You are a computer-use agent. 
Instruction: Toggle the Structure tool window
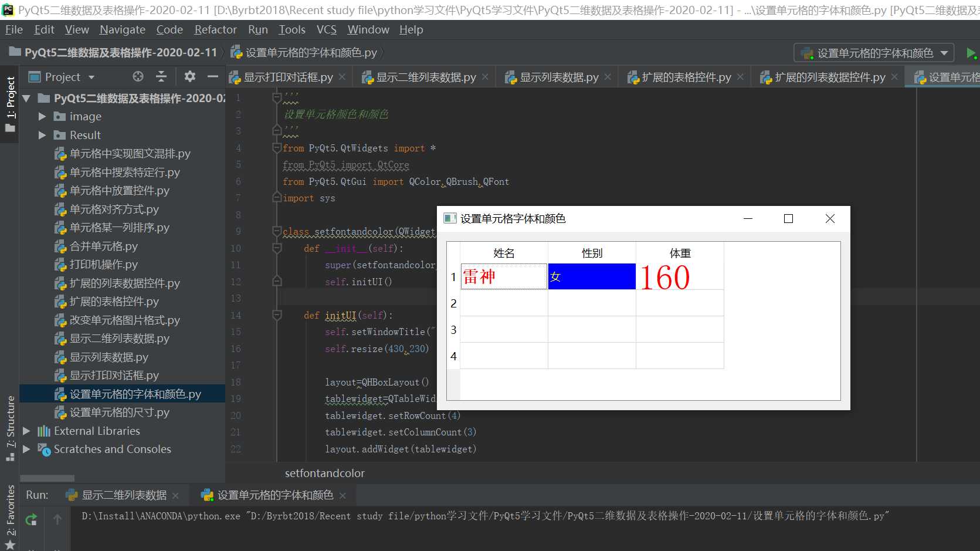coord(10,428)
